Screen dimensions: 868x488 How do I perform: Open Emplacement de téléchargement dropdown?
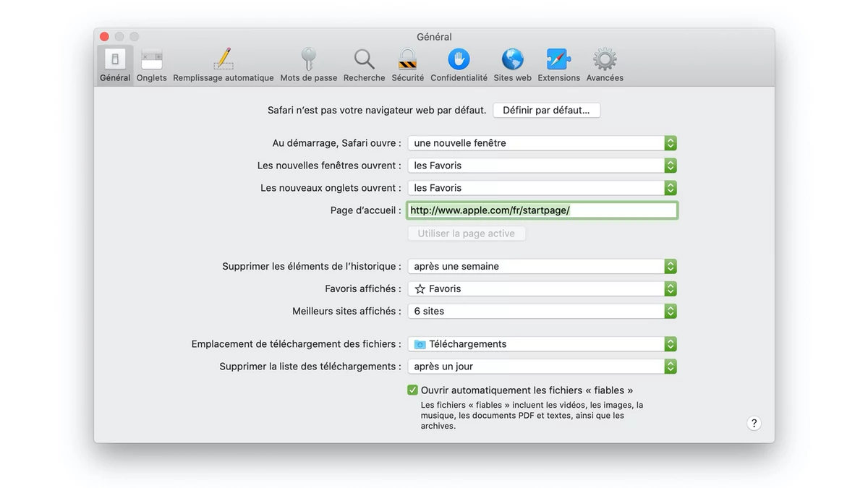tap(542, 344)
